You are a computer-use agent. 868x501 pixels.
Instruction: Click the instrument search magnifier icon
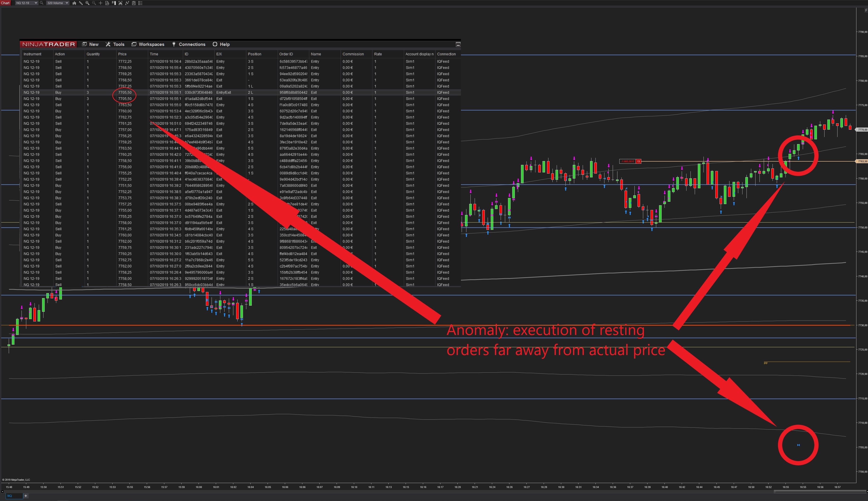[x=42, y=3]
